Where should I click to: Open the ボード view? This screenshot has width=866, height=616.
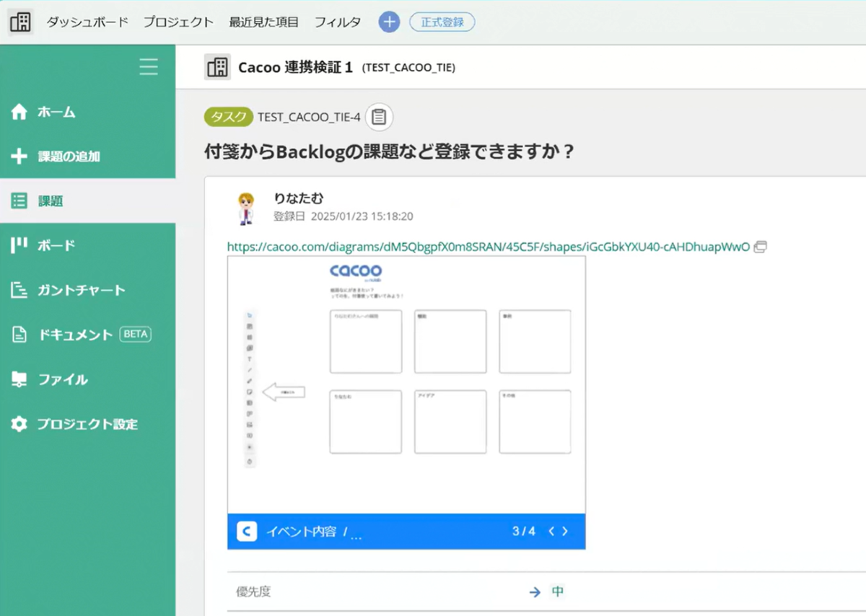pos(56,245)
